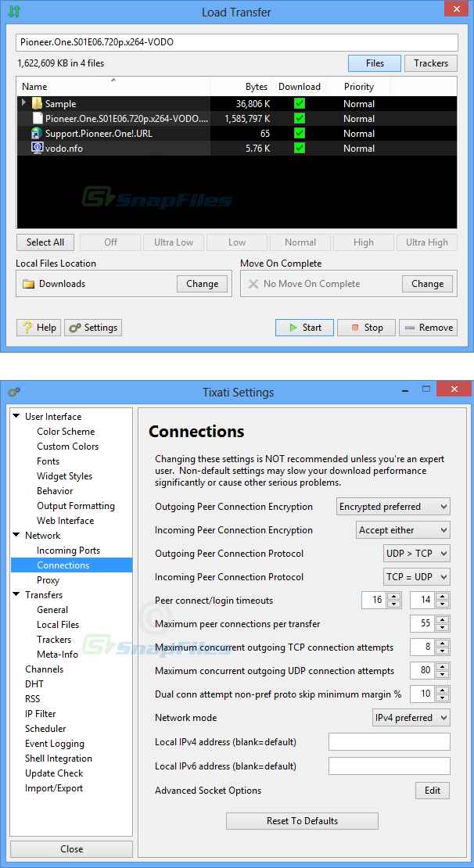Set priority to Off
This screenshot has width=474, height=868.
(111, 242)
